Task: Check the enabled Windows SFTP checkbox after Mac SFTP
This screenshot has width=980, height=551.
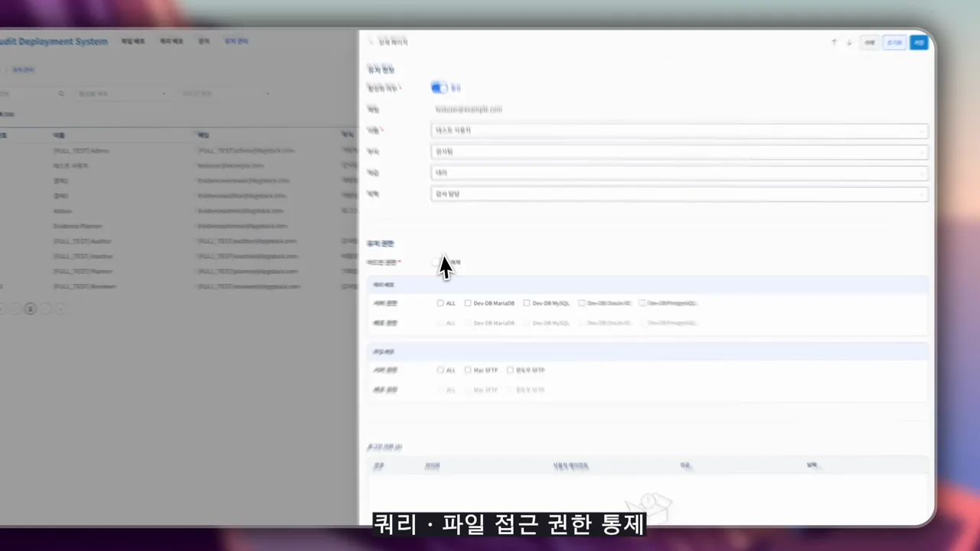Action: (510, 370)
